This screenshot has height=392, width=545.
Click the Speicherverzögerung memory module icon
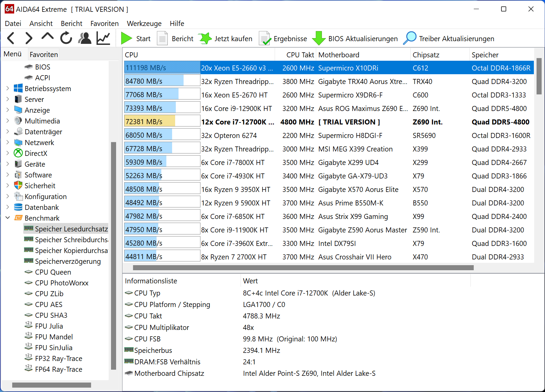[x=28, y=261]
